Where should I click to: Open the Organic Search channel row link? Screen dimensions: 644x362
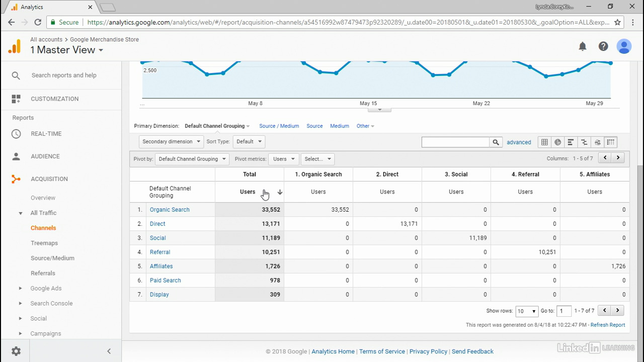(x=170, y=210)
